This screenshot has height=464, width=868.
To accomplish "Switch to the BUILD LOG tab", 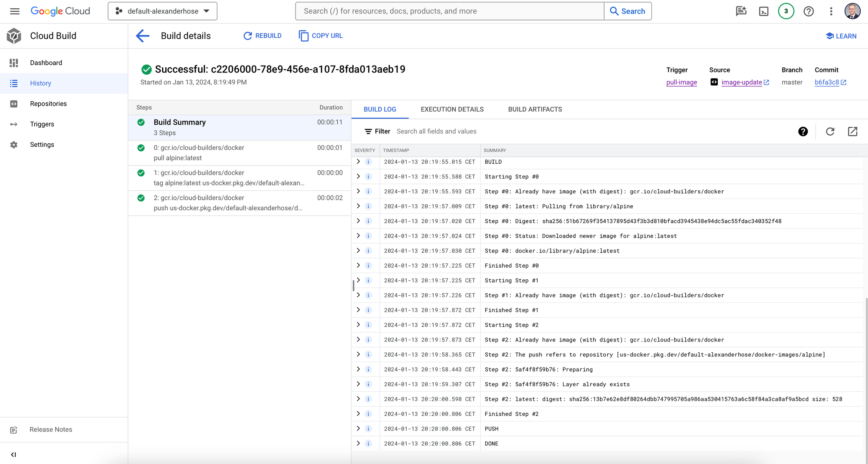I will (380, 109).
